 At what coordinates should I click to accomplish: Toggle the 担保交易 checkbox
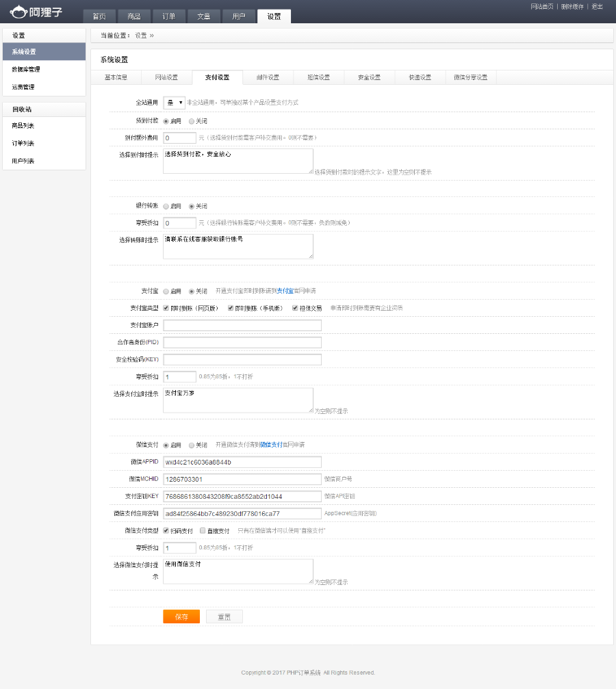[x=295, y=308]
